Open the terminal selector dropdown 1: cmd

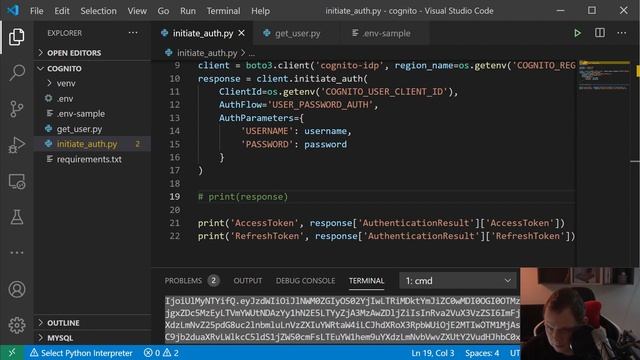click(458, 281)
